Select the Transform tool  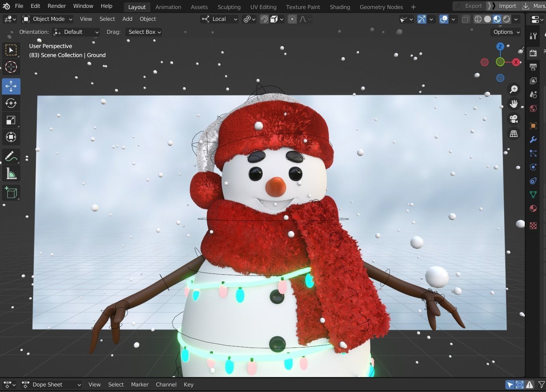coord(11,137)
